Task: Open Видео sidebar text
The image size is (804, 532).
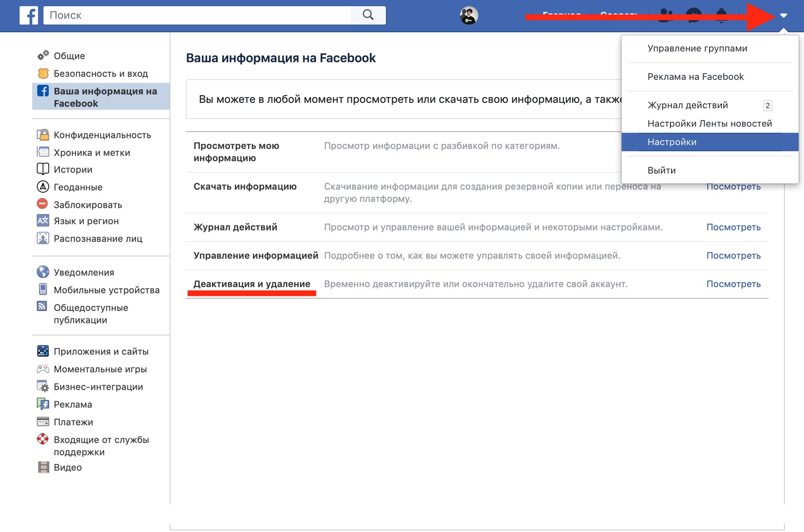Action: pyautogui.click(x=68, y=468)
